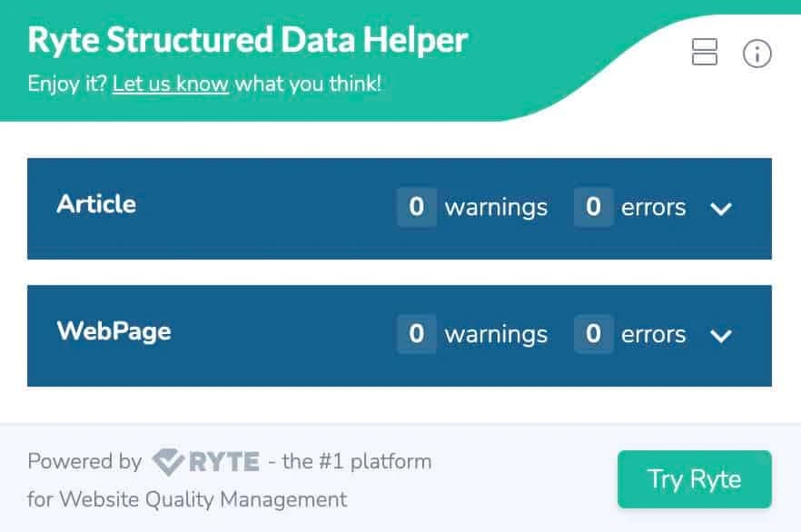Click the Powered by Ryte footer text
The width and height of the screenshot is (801, 532).
click(x=86, y=461)
